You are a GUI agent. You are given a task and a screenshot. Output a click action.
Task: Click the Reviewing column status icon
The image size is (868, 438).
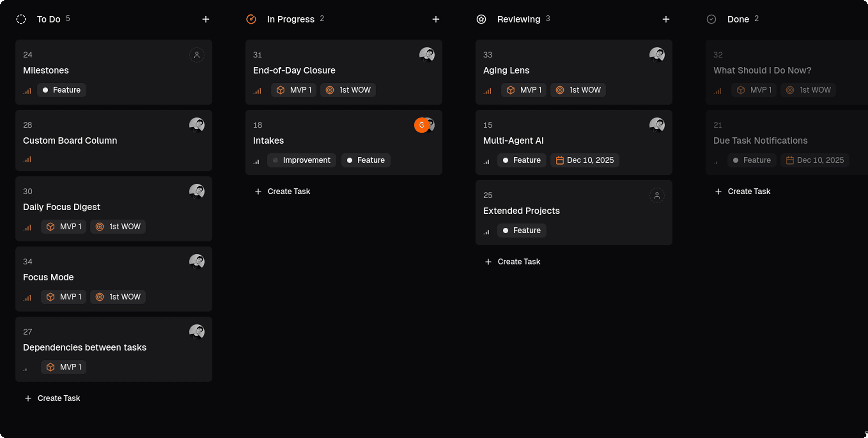[481, 19]
